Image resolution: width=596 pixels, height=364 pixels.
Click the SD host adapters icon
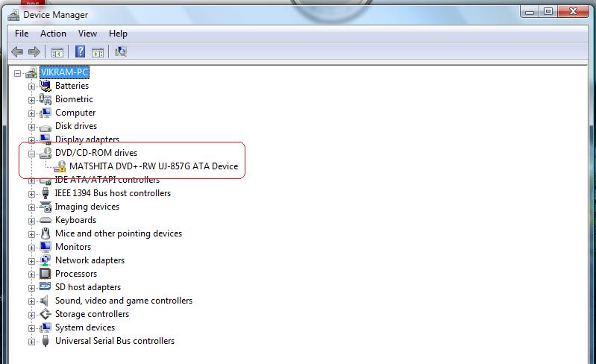46,287
